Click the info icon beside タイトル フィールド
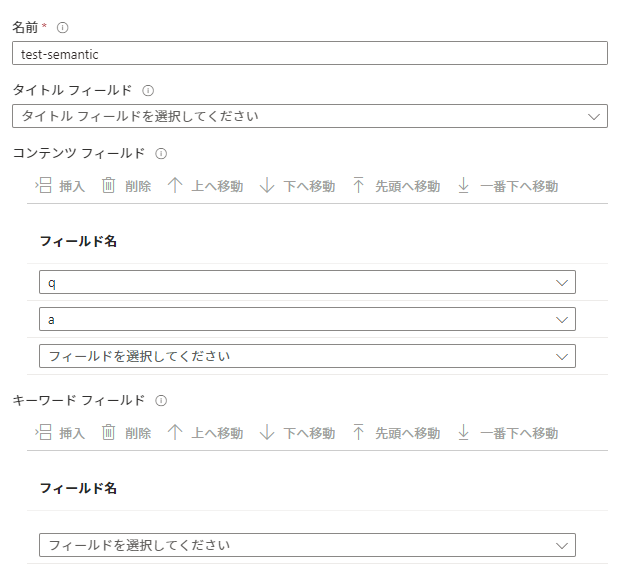 148,91
